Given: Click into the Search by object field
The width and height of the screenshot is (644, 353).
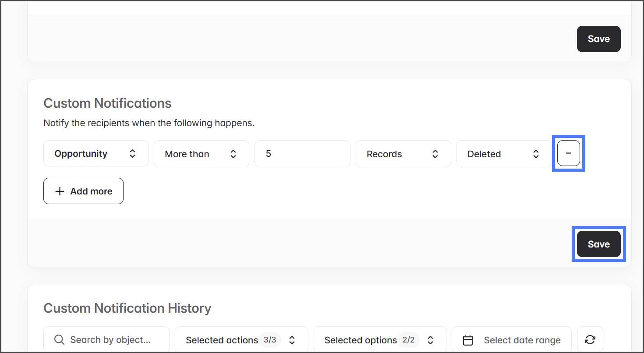Looking at the screenshot, I should [110, 340].
